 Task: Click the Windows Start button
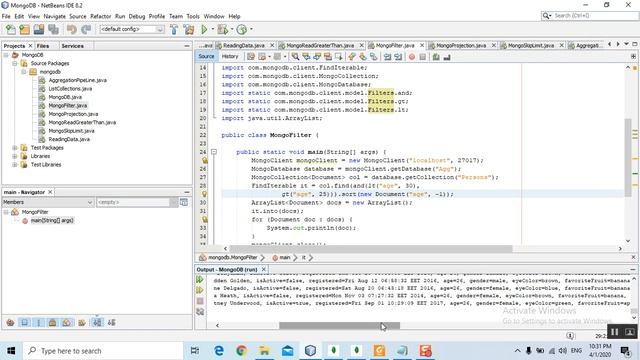pos(11,351)
